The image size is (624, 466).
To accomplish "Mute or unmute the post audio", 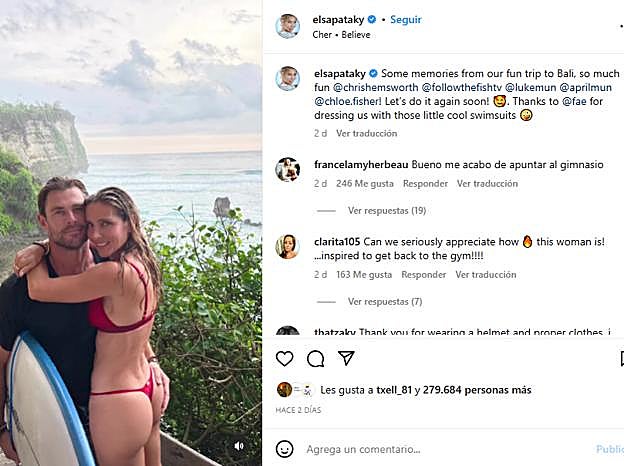I will coord(239,446).
